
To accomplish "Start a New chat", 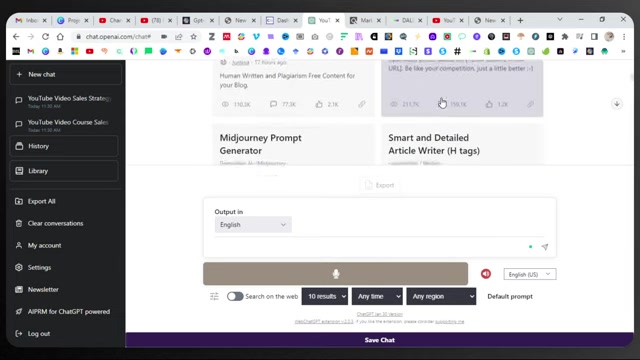I will [65, 75].
